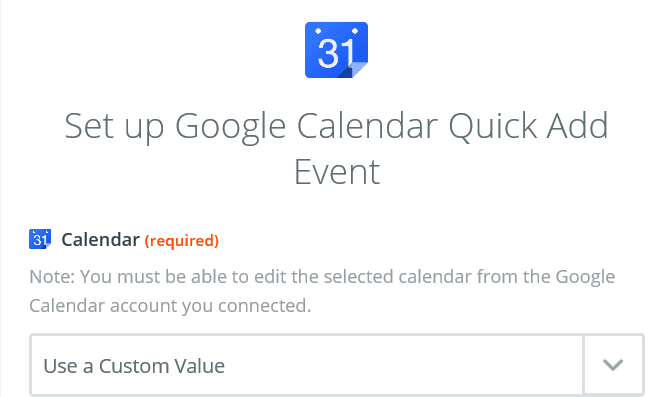Screen dimensions: 657x397
Task: Click the note starting 'Note: You must be able'
Action: click(322, 291)
